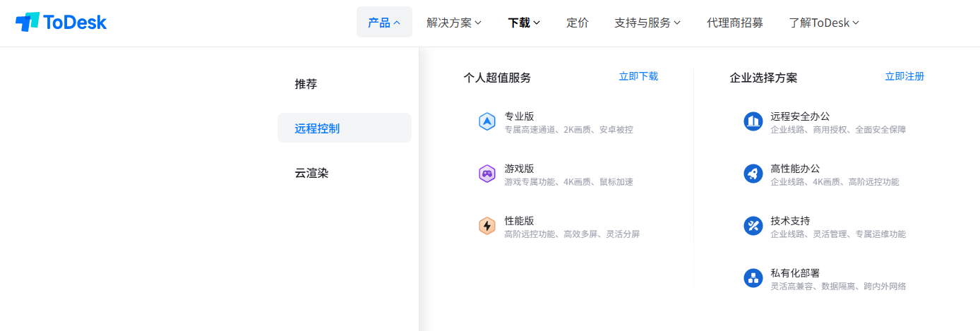Click description 企业线路、商用授权、全面安全保障
980x331 pixels.
838,130
